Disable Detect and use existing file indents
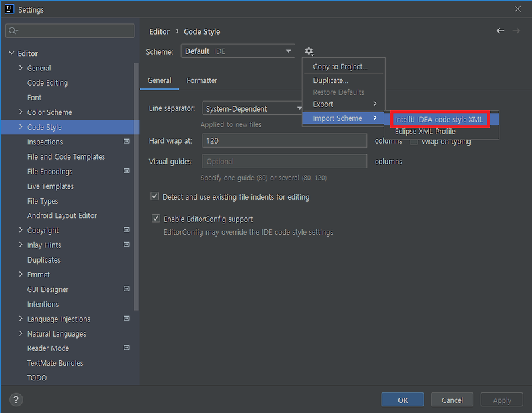Screen dimensions: 532x413 pyautogui.click(x=154, y=196)
